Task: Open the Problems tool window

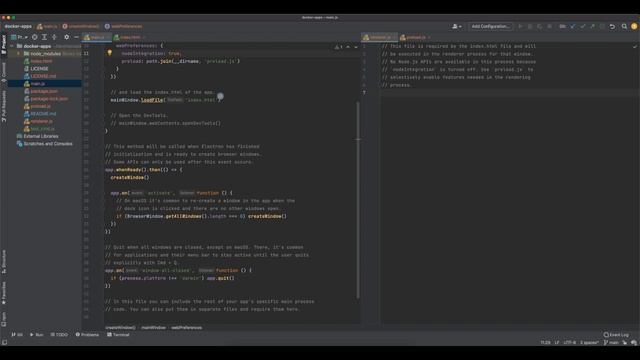Action: 87,335
